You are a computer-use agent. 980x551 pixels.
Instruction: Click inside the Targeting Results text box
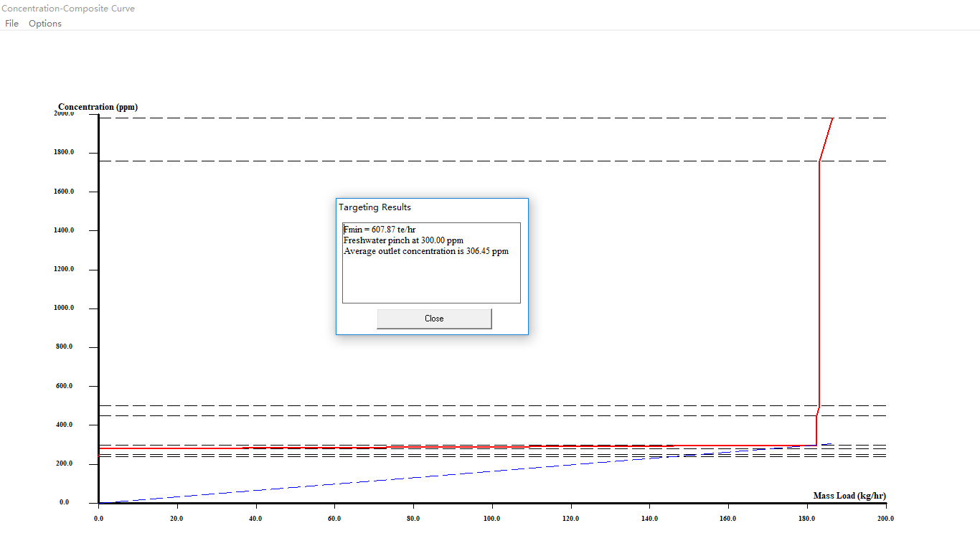(431, 263)
